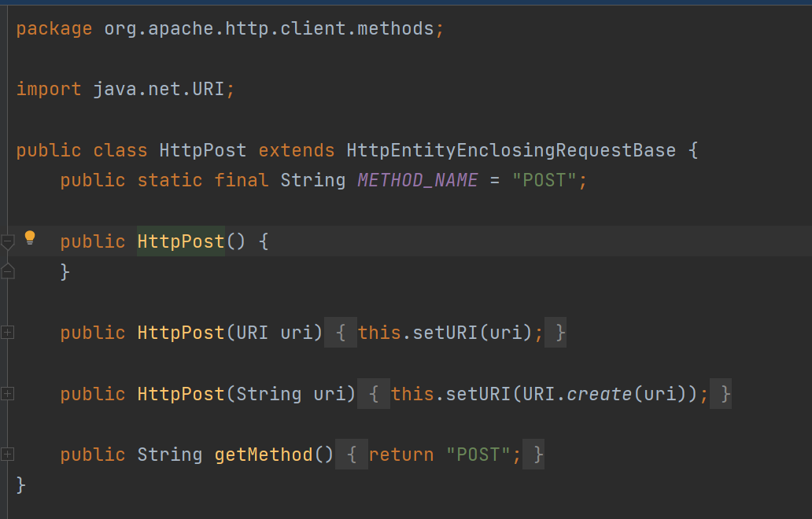This screenshot has height=519, width=812.
Task: Expand the folded HttpPost(String uri) constructor
Action: (x=7, y=393)
